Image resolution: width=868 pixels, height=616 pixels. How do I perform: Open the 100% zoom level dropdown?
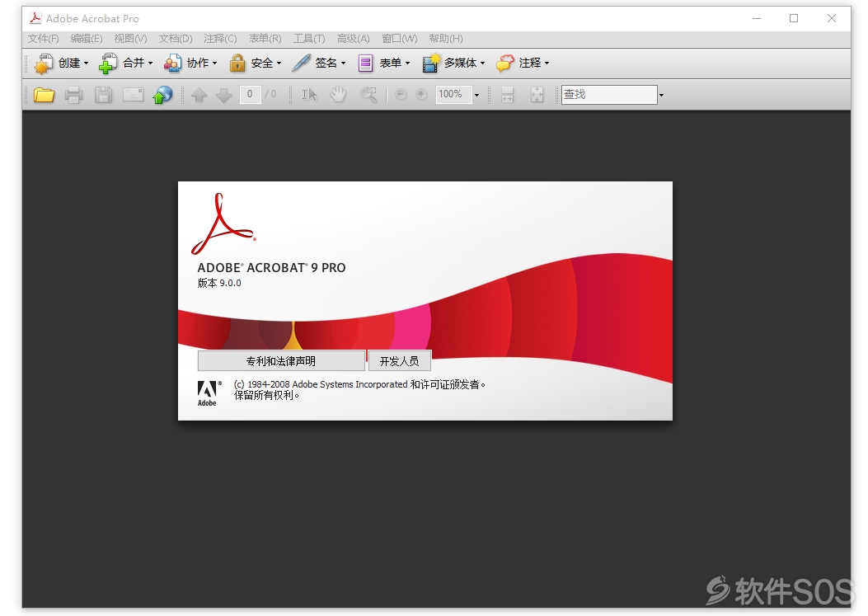coord(476,96)
